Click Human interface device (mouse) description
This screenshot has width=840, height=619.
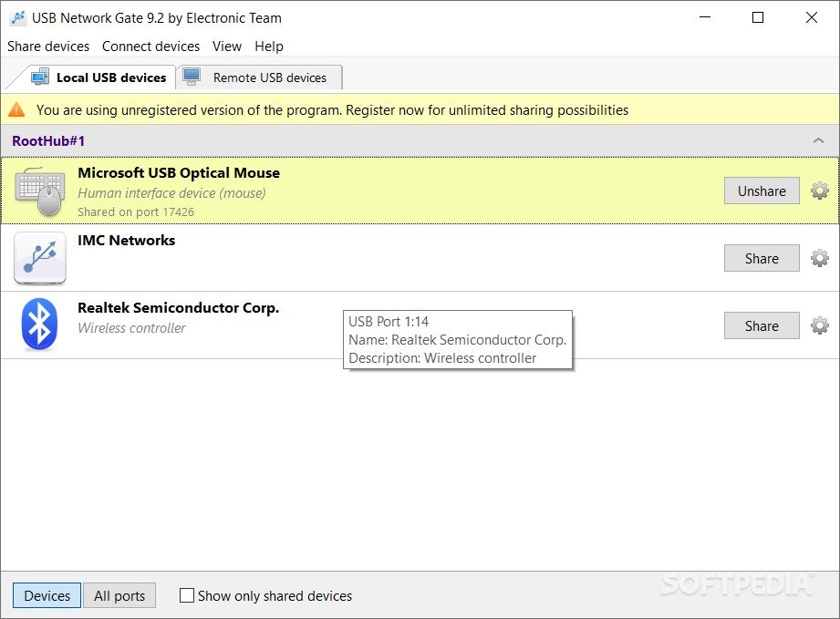coord(171,192)
